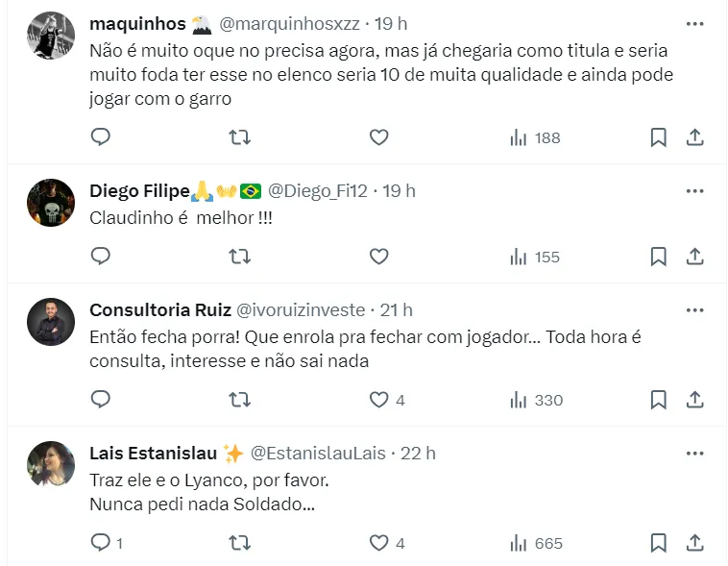
Task: Open more options menu on maquinhos' tweet
Action: 694,23
